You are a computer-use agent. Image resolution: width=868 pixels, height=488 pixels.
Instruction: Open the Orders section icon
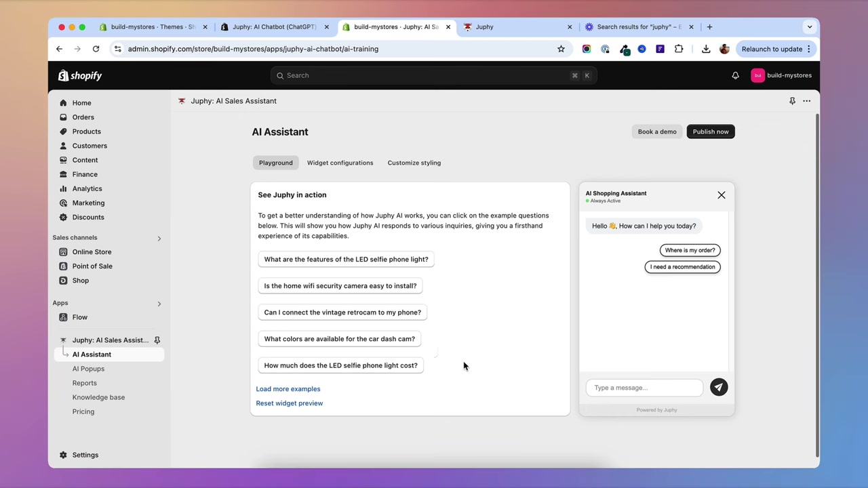tap(63, 117)
